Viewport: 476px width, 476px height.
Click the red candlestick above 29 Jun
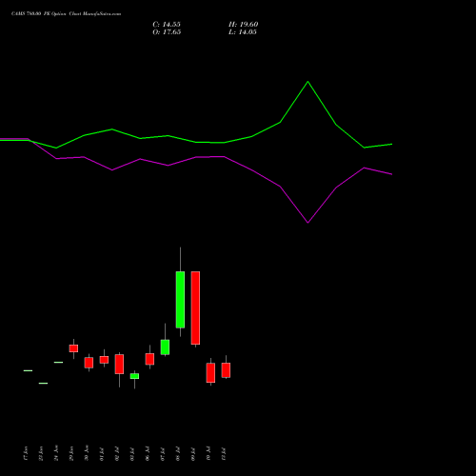[73, 348]
